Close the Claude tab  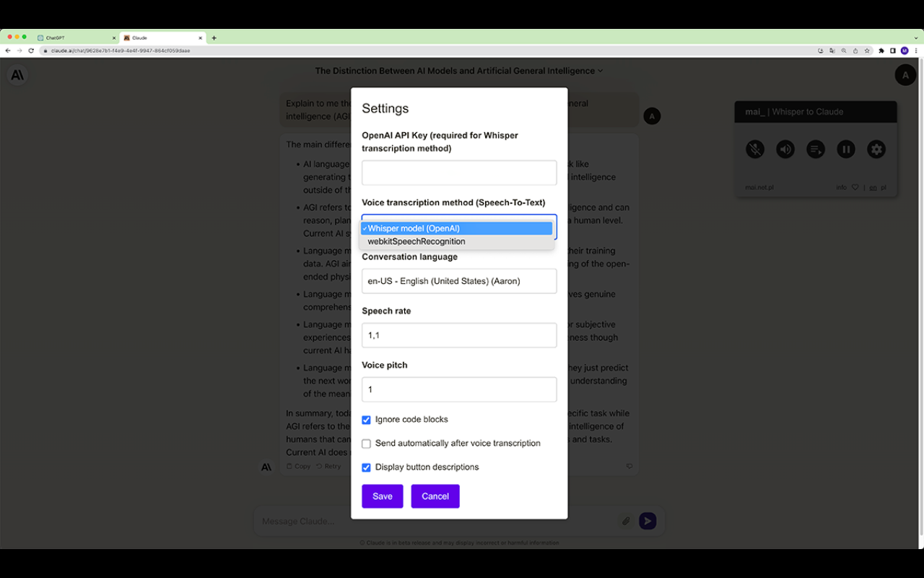tap(201, 38)
